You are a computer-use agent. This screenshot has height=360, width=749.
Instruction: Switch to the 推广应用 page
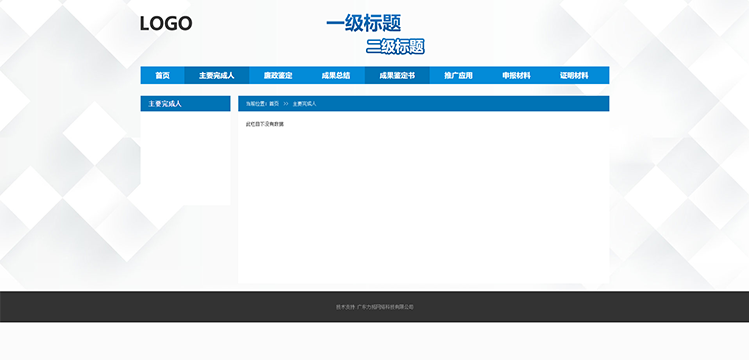click(x=459, y=75)
